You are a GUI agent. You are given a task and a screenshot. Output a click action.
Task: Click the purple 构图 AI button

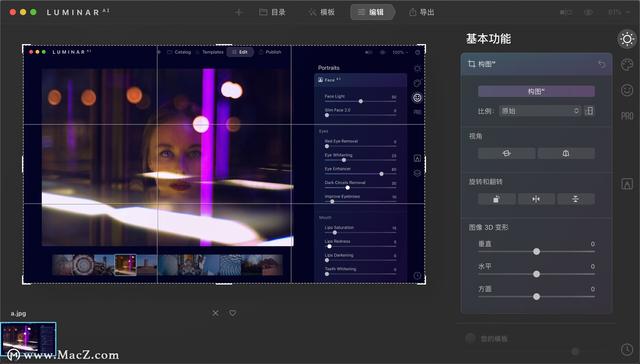point(536,91)
